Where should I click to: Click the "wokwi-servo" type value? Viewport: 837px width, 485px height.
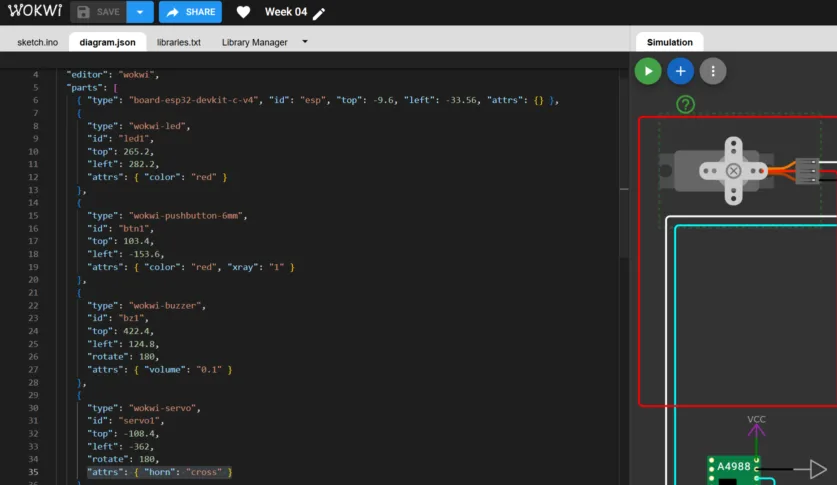(164, 408)
